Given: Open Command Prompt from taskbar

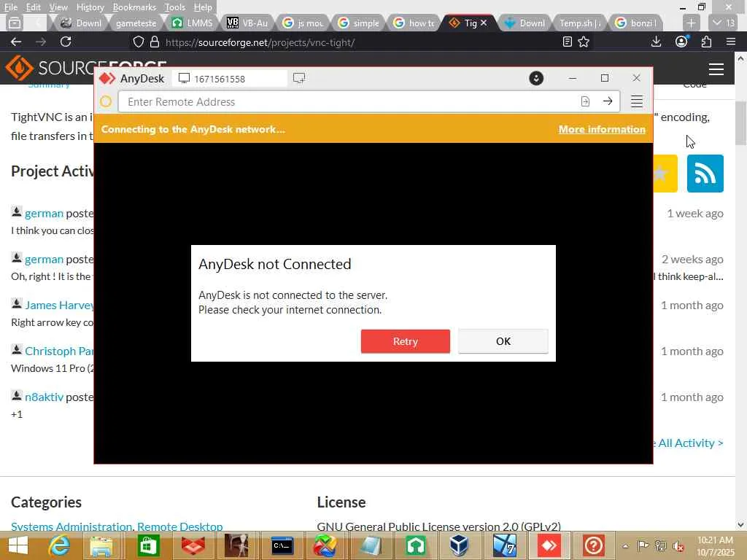Looking at the screenshot, I should pyautogui.click(x=282, y=545).
